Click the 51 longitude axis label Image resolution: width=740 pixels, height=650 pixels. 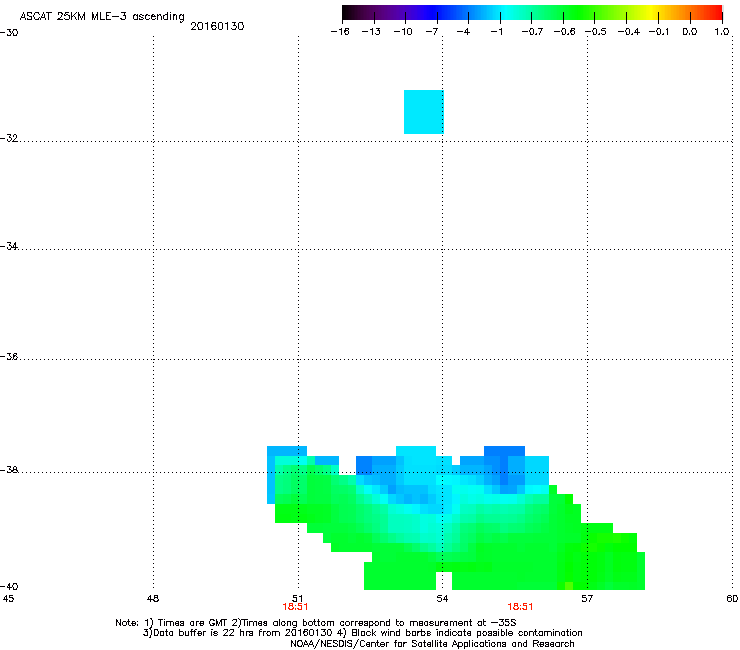coord(298,599)
